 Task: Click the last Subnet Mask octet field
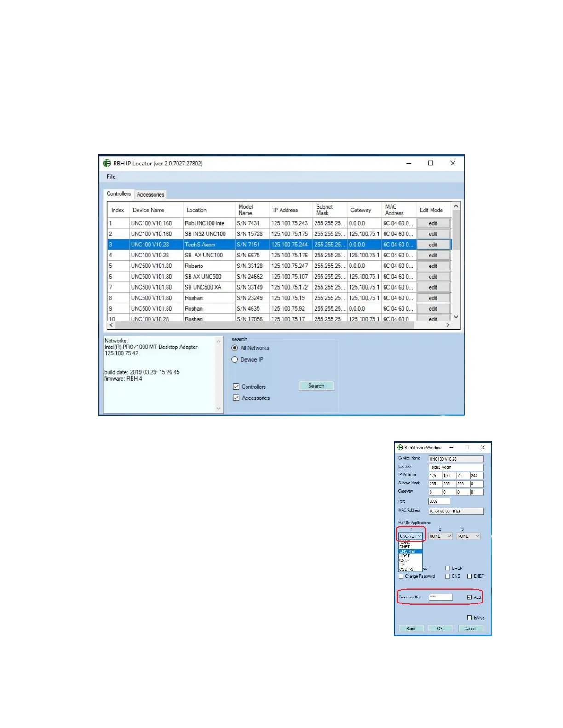[x=477, y=484]
